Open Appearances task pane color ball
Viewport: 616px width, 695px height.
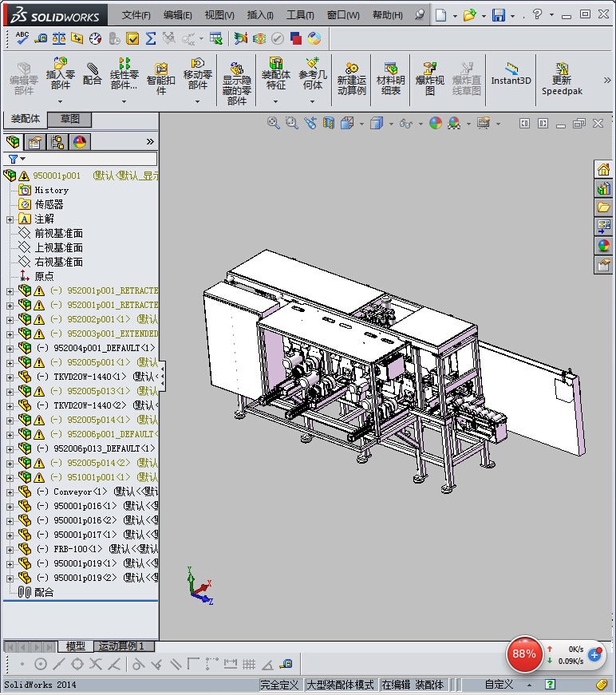603,246
